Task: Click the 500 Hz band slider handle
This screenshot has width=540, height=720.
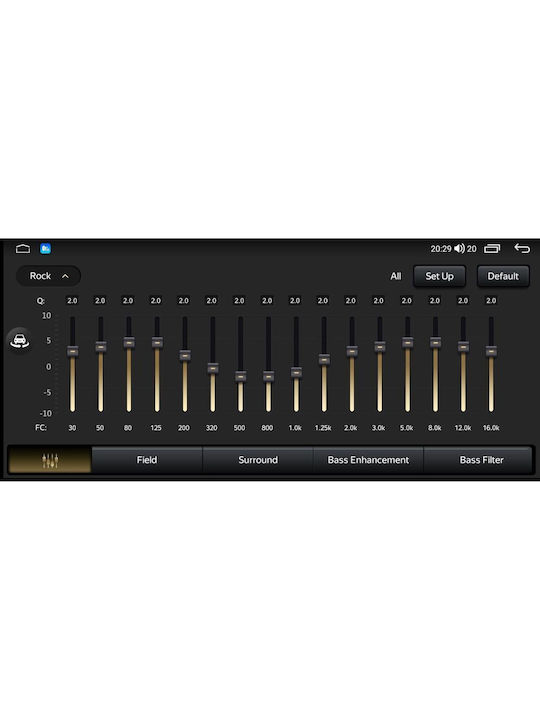Action: (x=240, y=377)
